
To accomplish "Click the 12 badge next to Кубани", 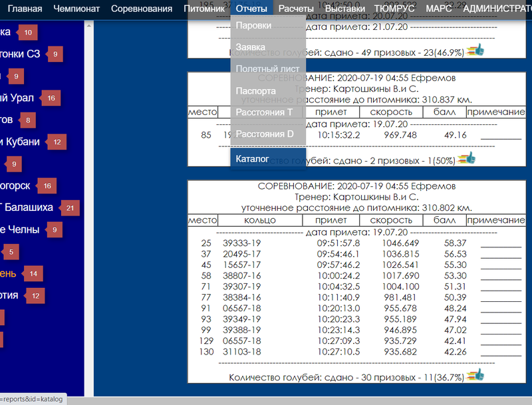I will pos(57,142).
